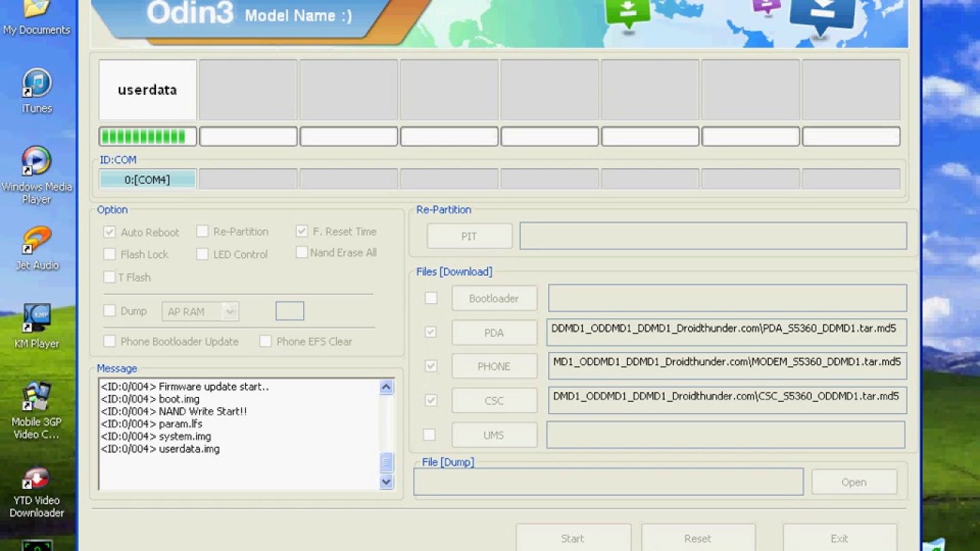Click the CSC file path field

pos(727,400)
